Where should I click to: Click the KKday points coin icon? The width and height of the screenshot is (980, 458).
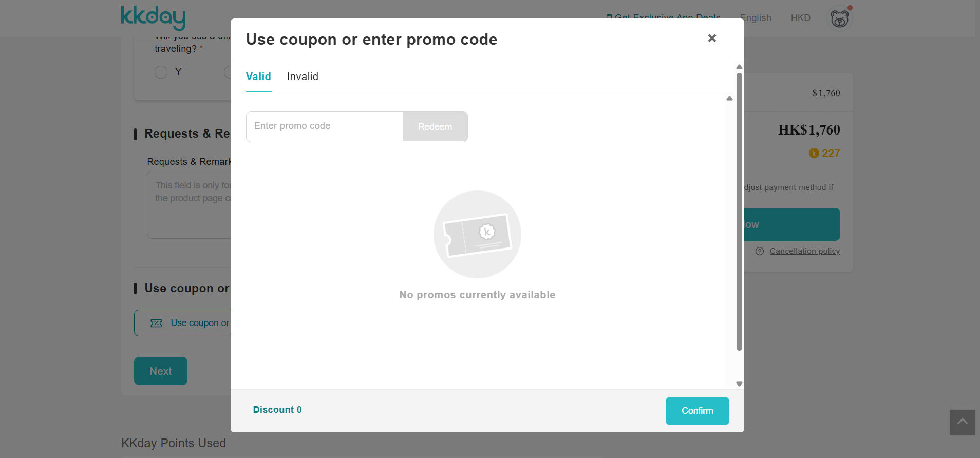pyautogui.click(x=814, y=153)
